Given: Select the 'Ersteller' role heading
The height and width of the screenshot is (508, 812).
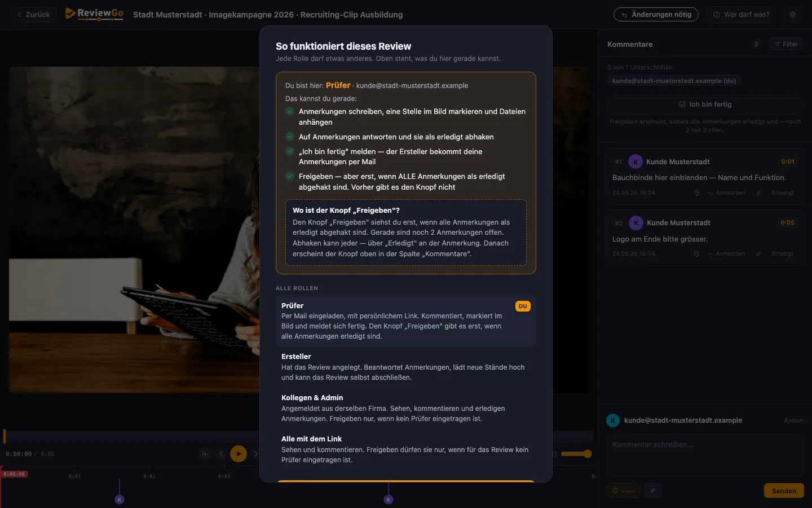Looking at the screenshot, I should pyautogui.click(x=296, y=357).
